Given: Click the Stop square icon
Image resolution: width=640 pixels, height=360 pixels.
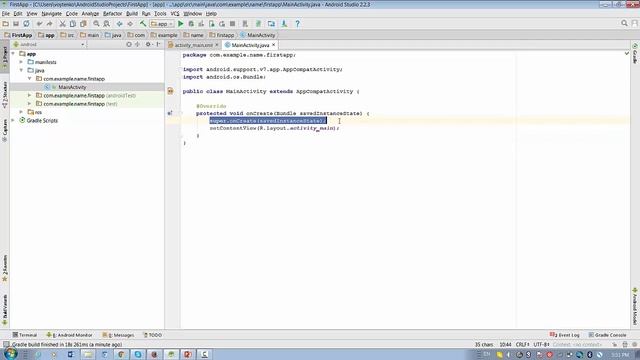Looking at the screenshot, I should [232, 24].
